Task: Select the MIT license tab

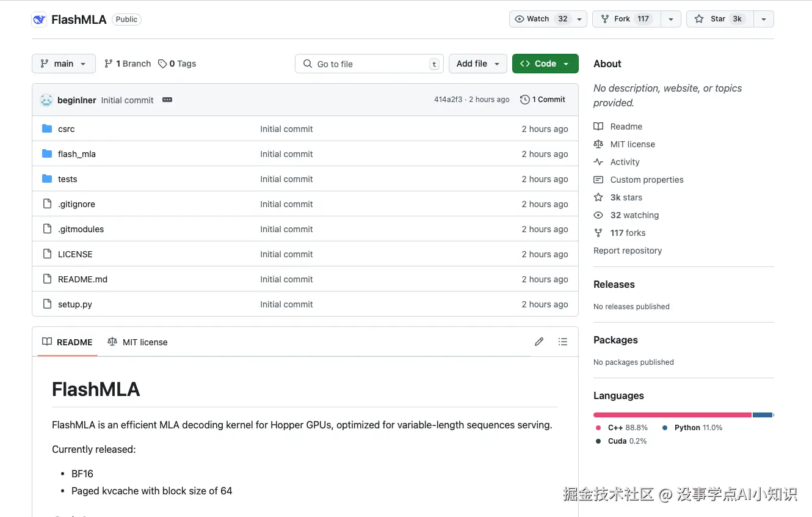Action: 137,342
